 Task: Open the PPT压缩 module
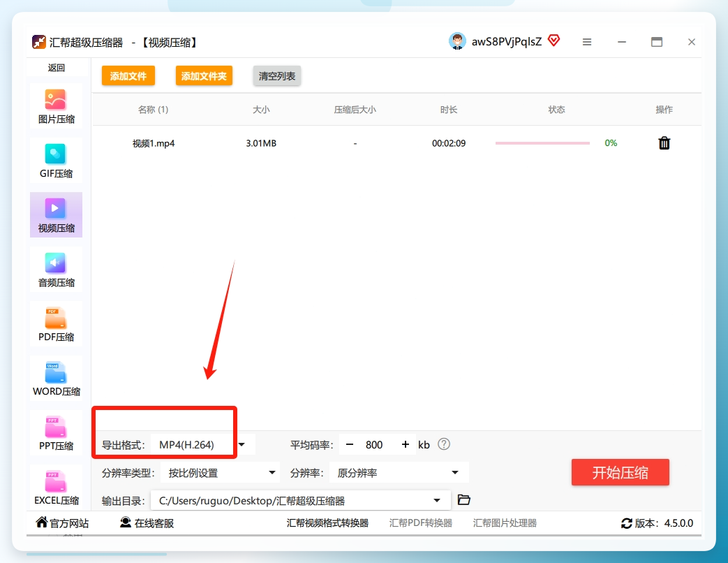click(56, 432)
